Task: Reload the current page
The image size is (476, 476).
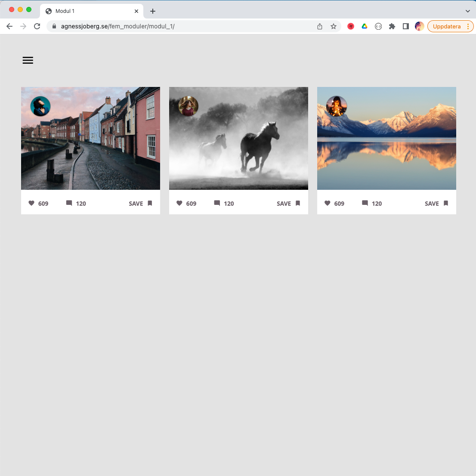Action: click(x=37, y=26)
